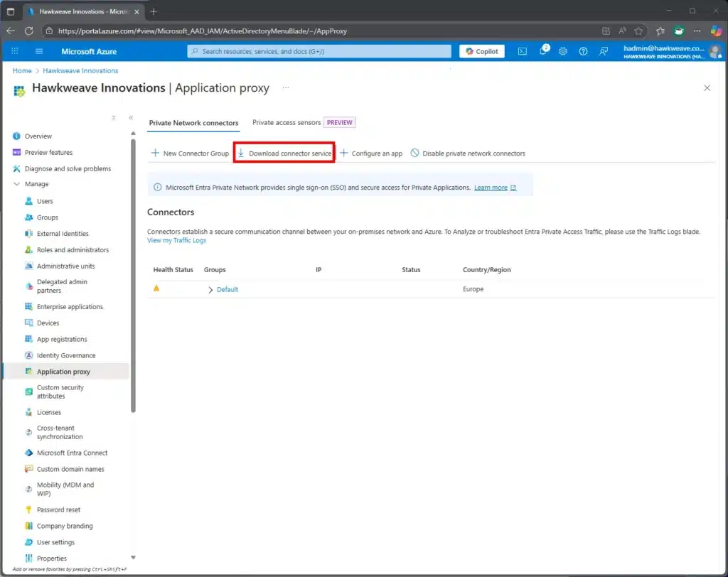Select the Private Network connectors tab
The height and width of the screenshot is (577, 728).
coord(193,123)
